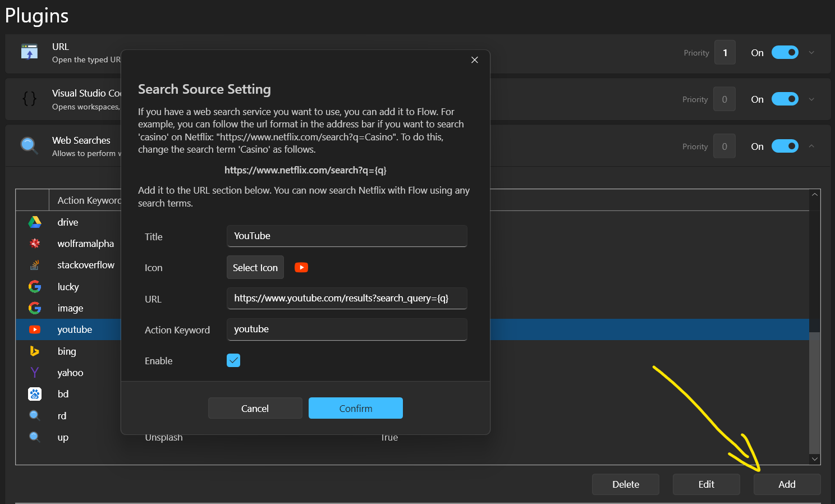This screenshot has height=504, width=835.
Task: Click the Stack Overflow icon in list
Action: click(x=35, y=265)
